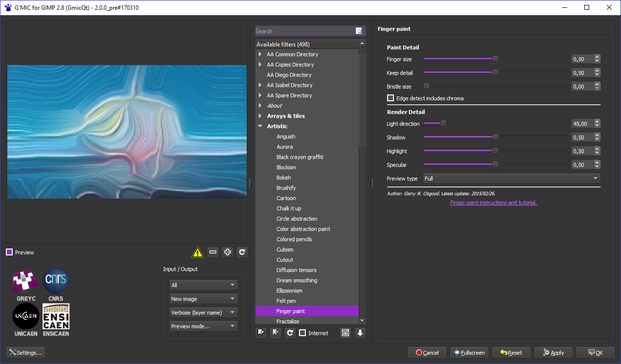Click the yellow warning triangle icon
The width and height of the screenshot is (621, 364).
pyautogui.click(x=197, y=252)
